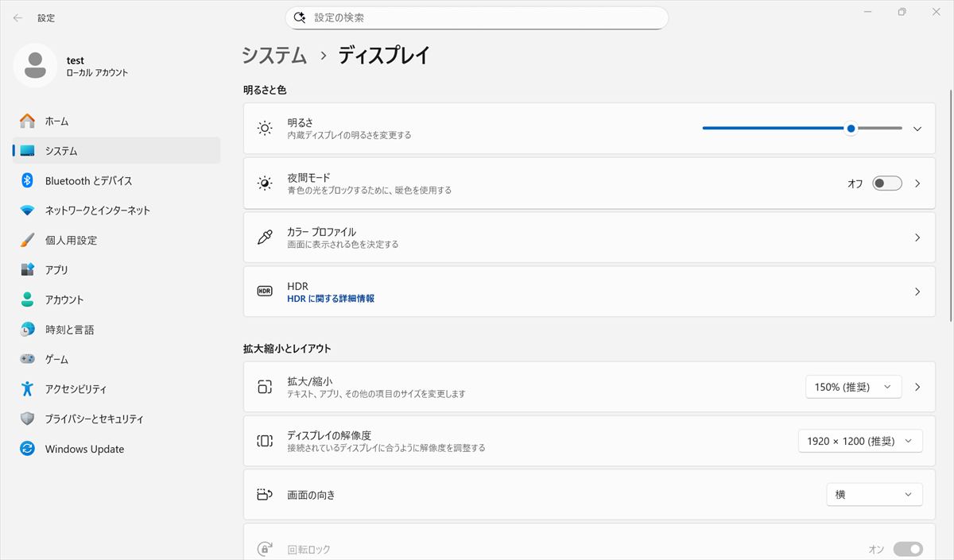The width and height of the screenshot is (954, 560).
Task: Click the アクセシビリティ person icon
Action: (27, 389)
